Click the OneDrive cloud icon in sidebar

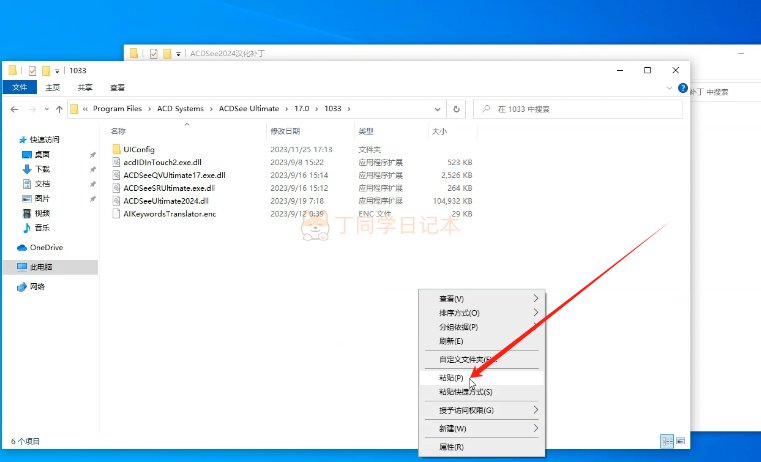click(x=22, y=247)
